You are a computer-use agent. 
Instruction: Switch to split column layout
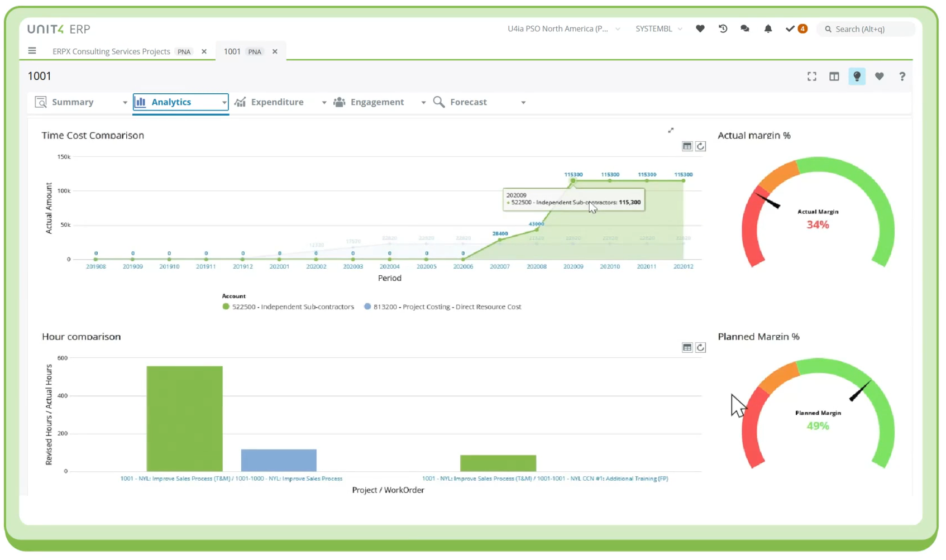coord(834,76)
